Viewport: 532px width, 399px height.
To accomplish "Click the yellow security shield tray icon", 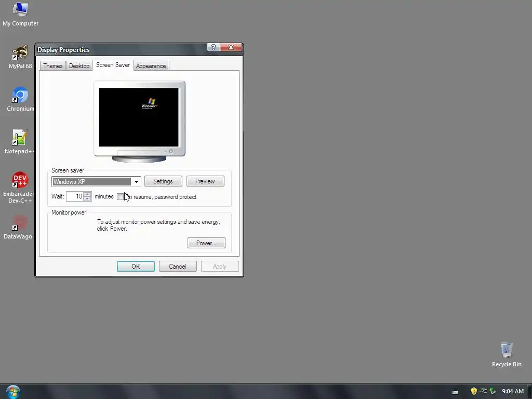I will (474, 391).
